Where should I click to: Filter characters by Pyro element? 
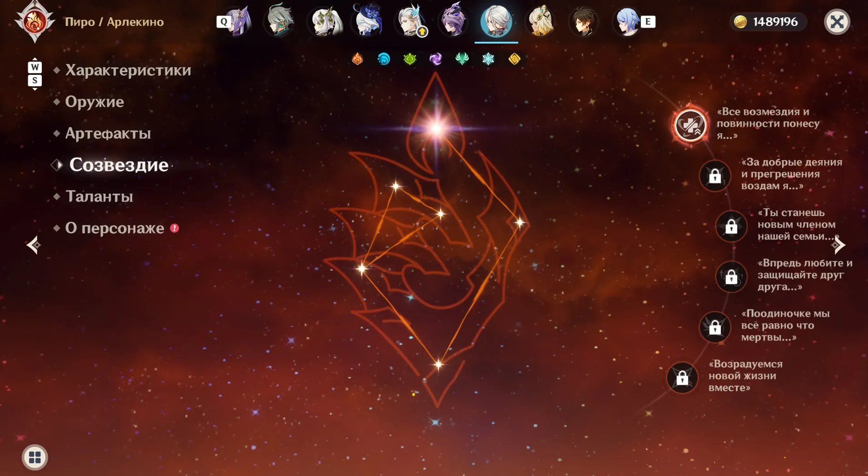(x=357, y=59)
